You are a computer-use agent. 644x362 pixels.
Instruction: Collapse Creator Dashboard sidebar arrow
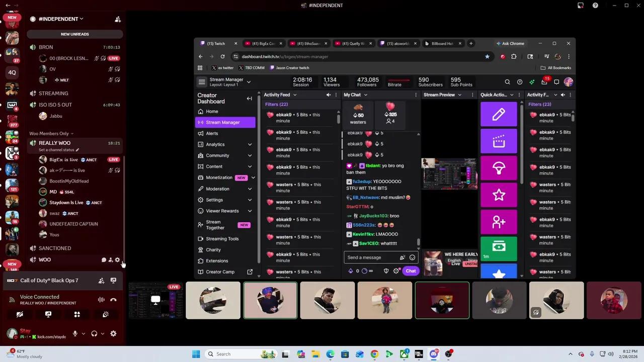(249, 99)
